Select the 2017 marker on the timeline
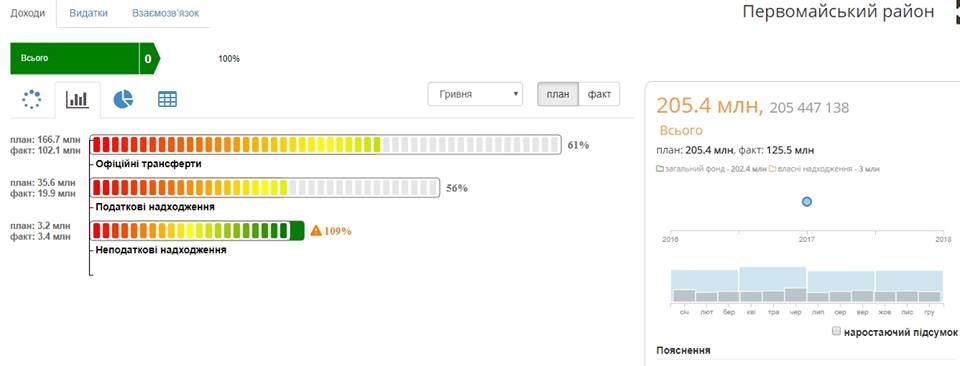This screenshot has width=960, height=366. click(x=807, y=201)
